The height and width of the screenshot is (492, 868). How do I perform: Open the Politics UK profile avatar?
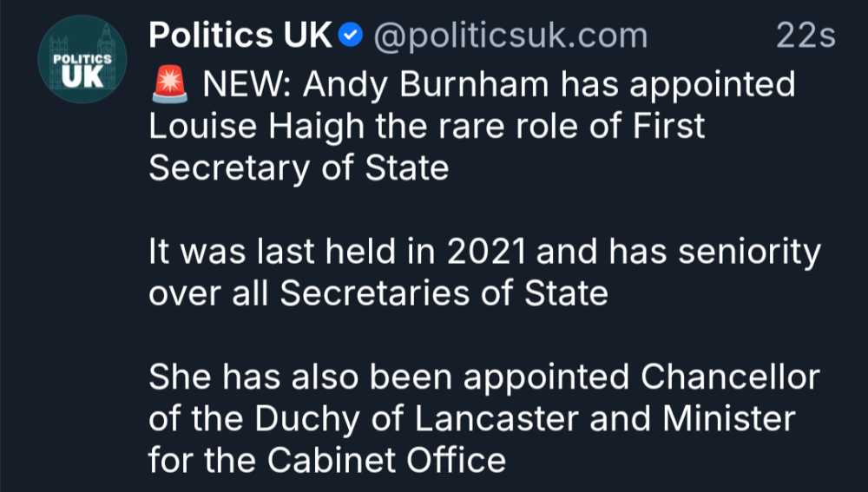pyautogui.click(x=82, y=59)
